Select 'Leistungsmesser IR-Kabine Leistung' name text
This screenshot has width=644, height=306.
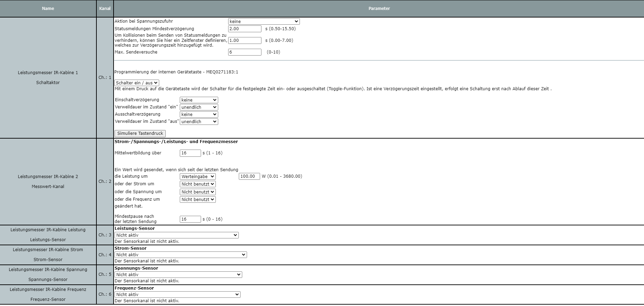(x=48, y=230)
